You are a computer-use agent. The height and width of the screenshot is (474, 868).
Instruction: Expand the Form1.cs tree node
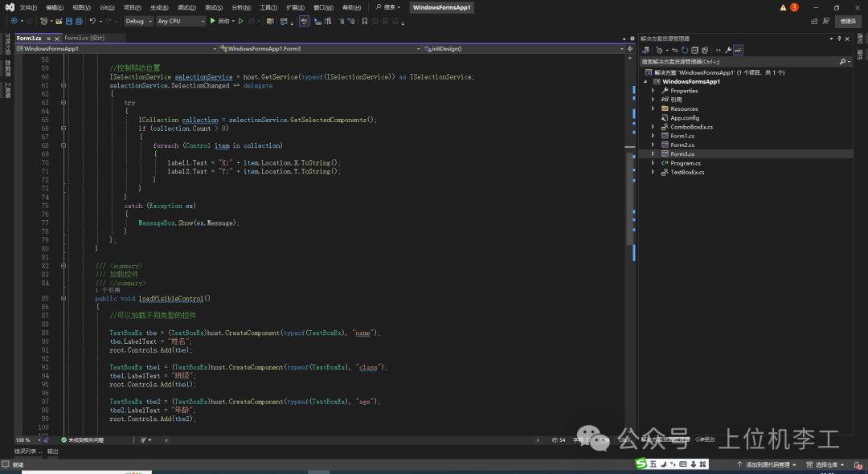click(653, 136)
